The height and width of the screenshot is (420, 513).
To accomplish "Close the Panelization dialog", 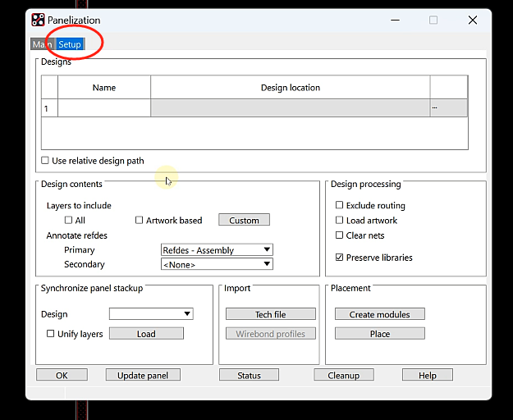I will tap(473, 20).
